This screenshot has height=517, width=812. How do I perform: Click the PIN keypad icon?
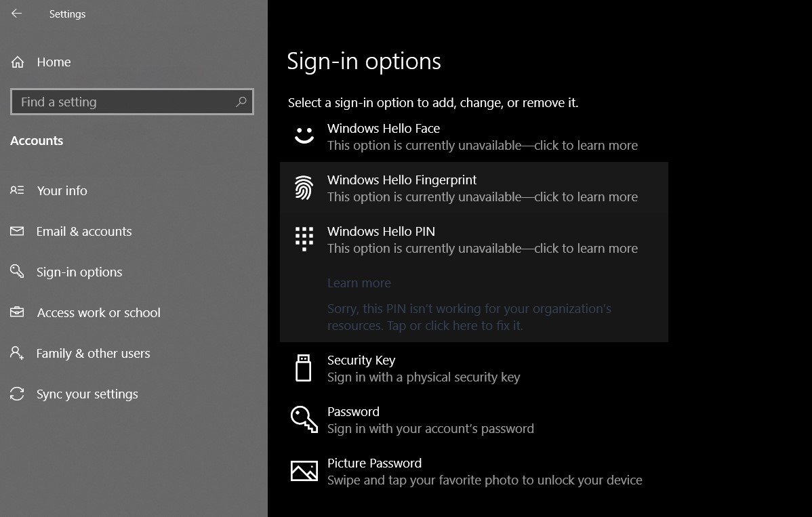coord(304,239)
